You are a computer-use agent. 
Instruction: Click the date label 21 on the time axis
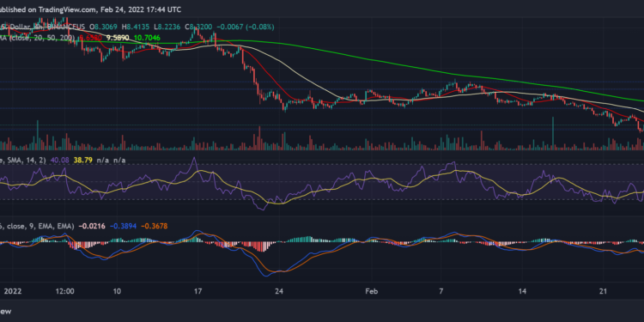(603, 291)
